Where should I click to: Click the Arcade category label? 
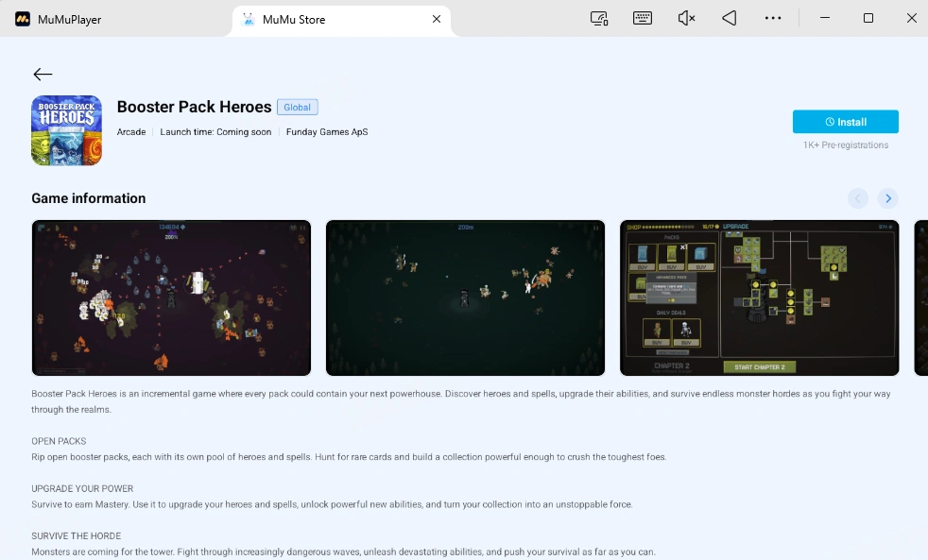(131, 132)
